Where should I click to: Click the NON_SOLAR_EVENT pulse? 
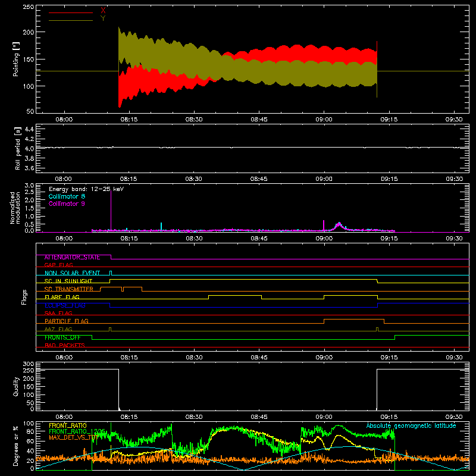[x=111, y=273]
